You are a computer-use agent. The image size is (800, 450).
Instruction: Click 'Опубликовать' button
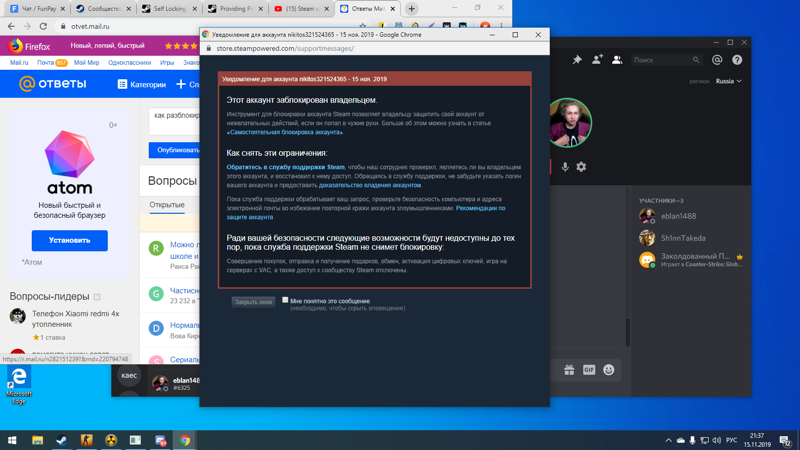coord(174,150)
